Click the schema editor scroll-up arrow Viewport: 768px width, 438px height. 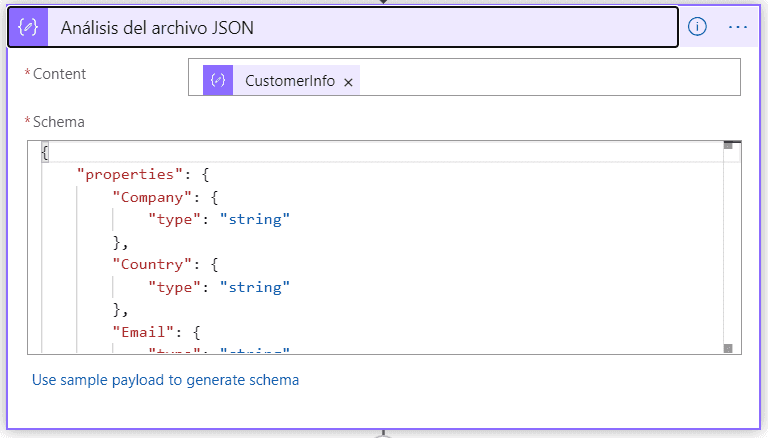coord(728,146)
